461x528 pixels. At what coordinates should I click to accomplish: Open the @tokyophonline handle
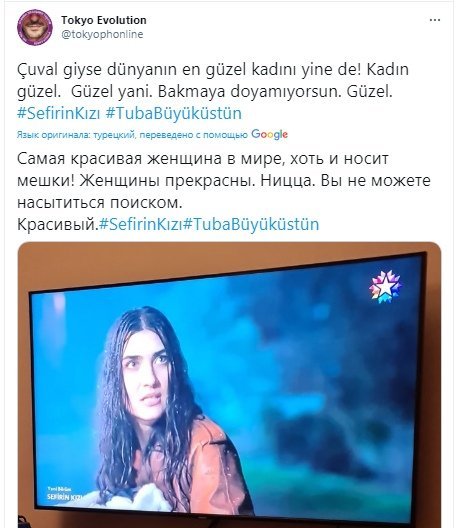coord(102,34)
